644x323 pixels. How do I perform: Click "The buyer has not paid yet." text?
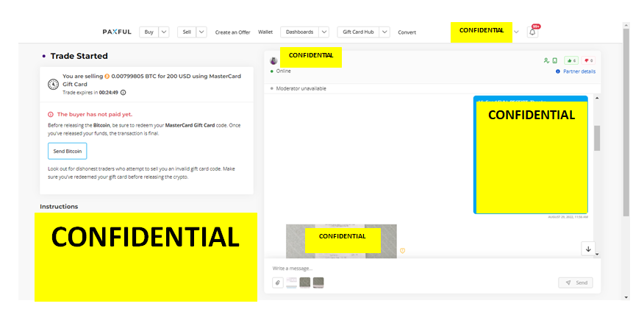[x=94, y=114]
